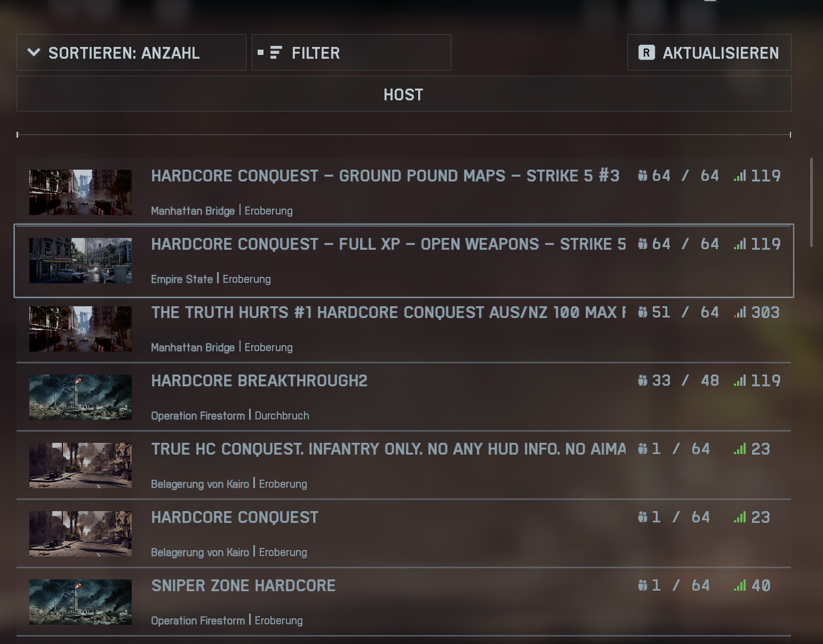The height and width of the screenshot is (644, 823).
Task: Click the Empire State map thumbnail
Action: click(x=81, y=261)
